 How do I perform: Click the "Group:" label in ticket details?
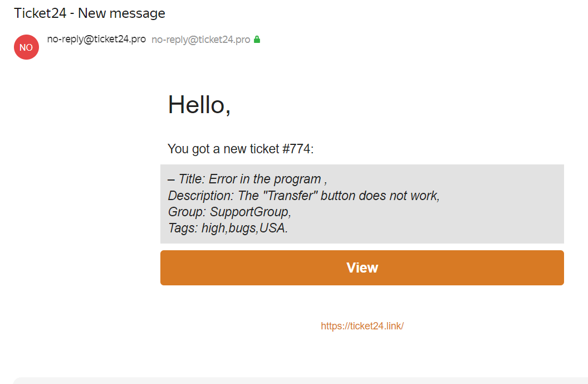tap(187, 212)
